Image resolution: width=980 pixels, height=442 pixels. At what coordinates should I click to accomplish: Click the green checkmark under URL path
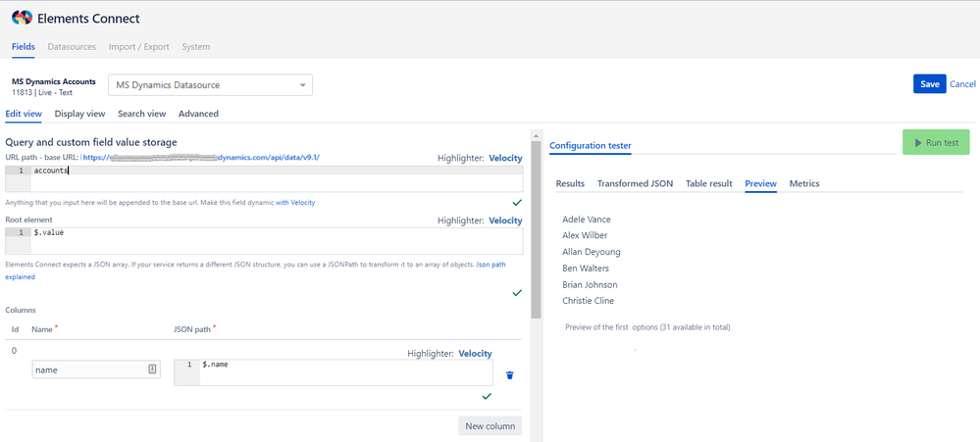[x=517, y=202]
